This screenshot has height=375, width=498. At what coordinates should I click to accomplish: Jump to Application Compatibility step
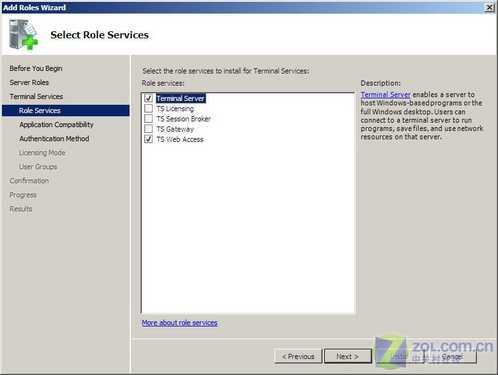pyautogui.click(x=56, y=125)
